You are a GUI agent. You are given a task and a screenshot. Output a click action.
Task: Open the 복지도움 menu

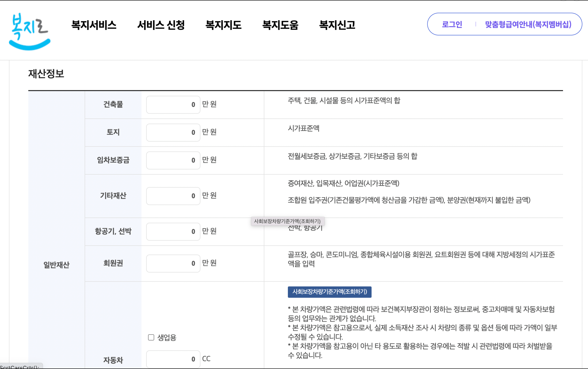tap(280, 25)
